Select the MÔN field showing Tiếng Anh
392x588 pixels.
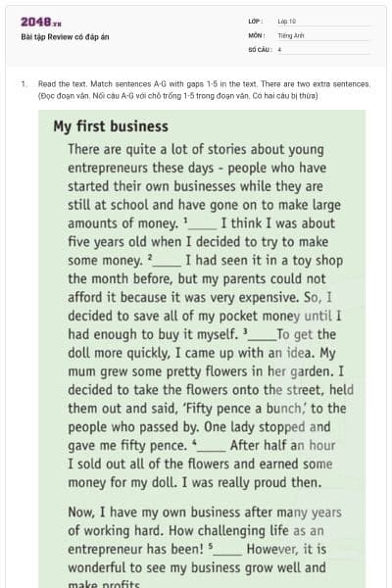pos(323,35)
